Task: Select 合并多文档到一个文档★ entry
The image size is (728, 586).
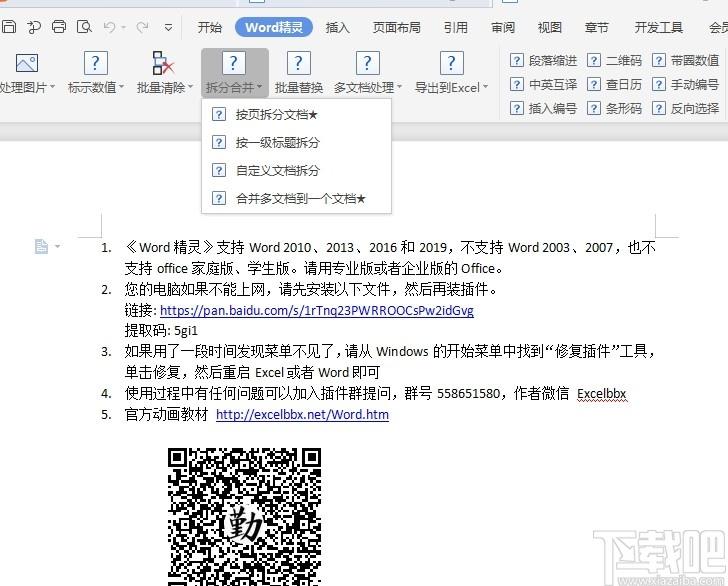Action: tap(296, 198)
